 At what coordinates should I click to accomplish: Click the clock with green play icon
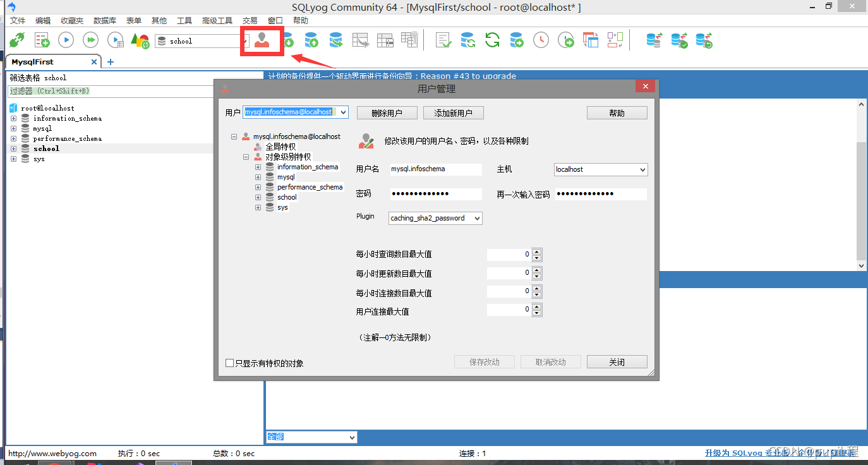[x=566, y=40]
